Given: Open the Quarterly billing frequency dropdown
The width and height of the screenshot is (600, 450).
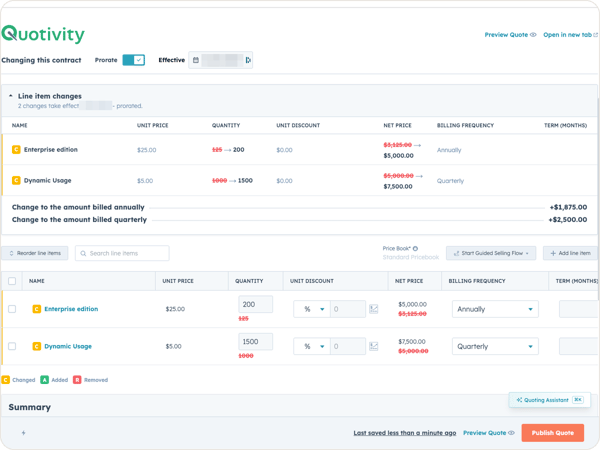Looking at the screenshot, I should click(495, 346).
